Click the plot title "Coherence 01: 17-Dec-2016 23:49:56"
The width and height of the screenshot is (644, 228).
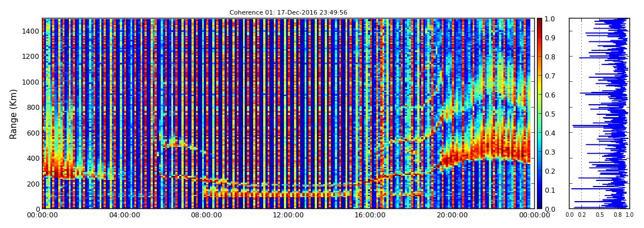[288, 12]
